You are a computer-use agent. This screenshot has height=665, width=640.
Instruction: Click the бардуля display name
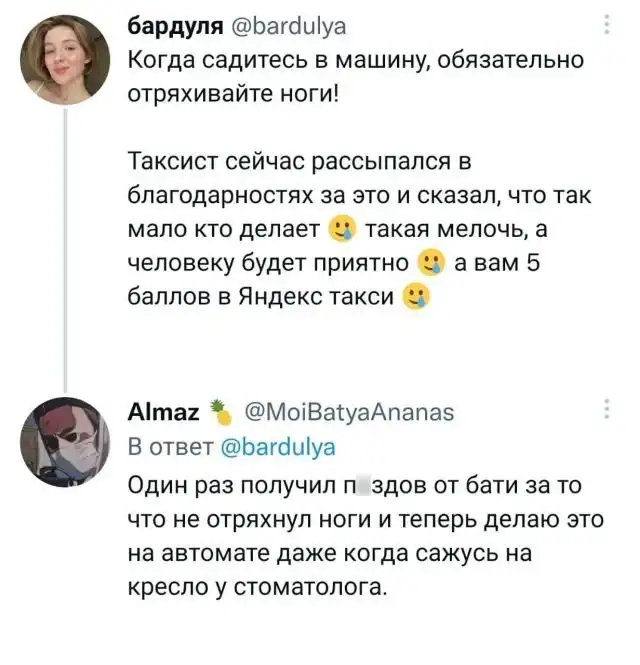coord(168,25)
